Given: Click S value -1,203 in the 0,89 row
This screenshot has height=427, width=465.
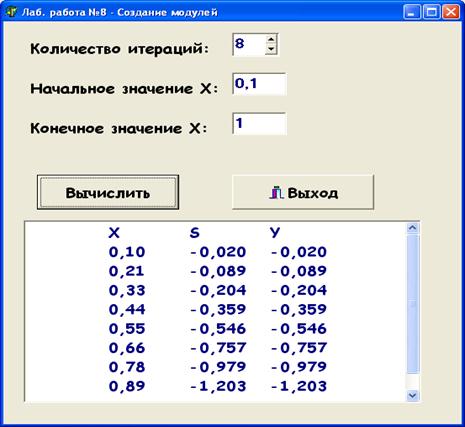Looking at the screenshot, I should coord(218,386).
